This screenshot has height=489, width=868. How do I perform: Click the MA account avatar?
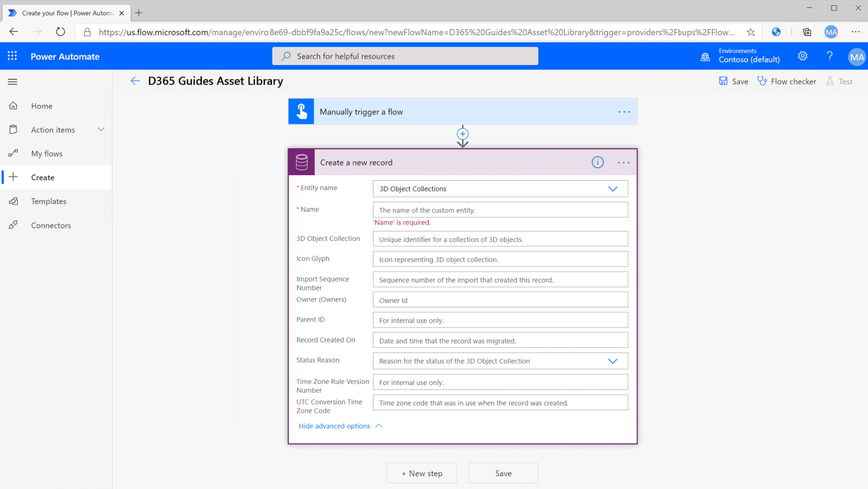click(856, 57)
